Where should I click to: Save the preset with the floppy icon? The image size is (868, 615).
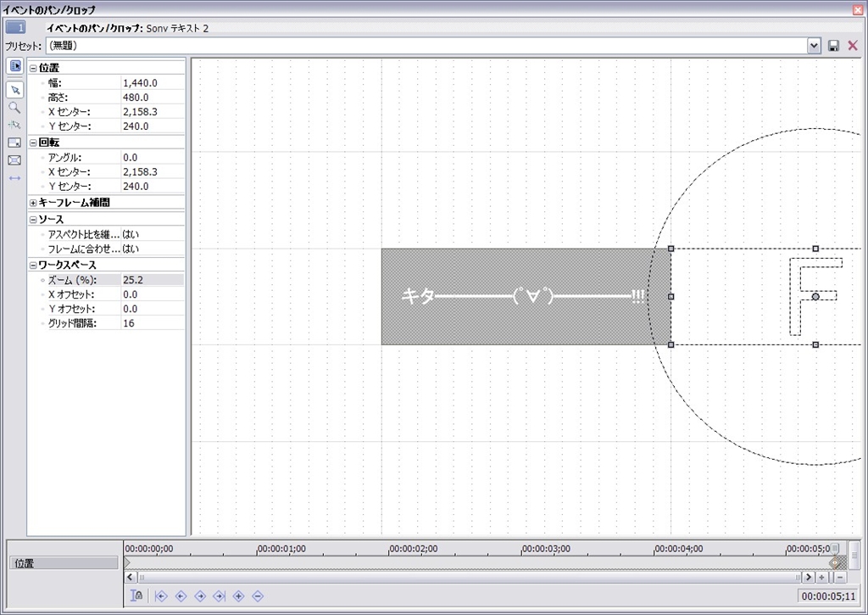pyautogui.click(x=834, y=46)
